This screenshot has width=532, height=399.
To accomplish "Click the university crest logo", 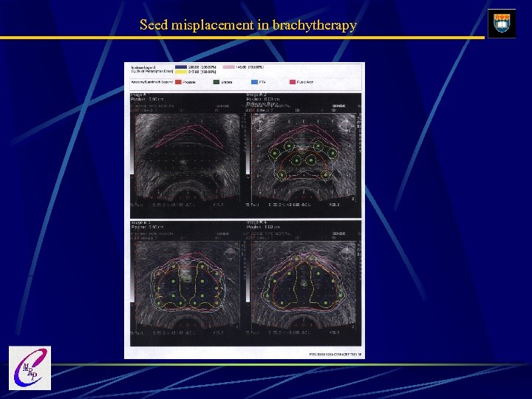I will tap(502, 24).
